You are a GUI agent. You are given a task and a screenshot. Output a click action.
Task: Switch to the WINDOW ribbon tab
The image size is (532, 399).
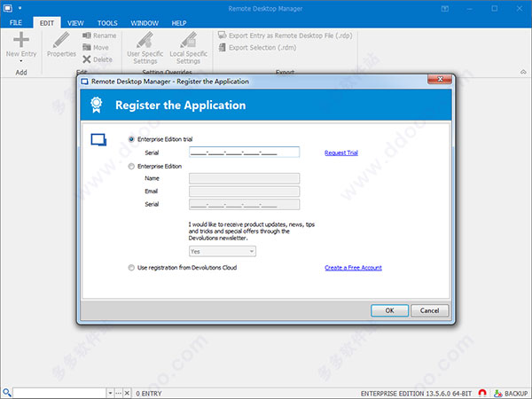tap(145, 23)
